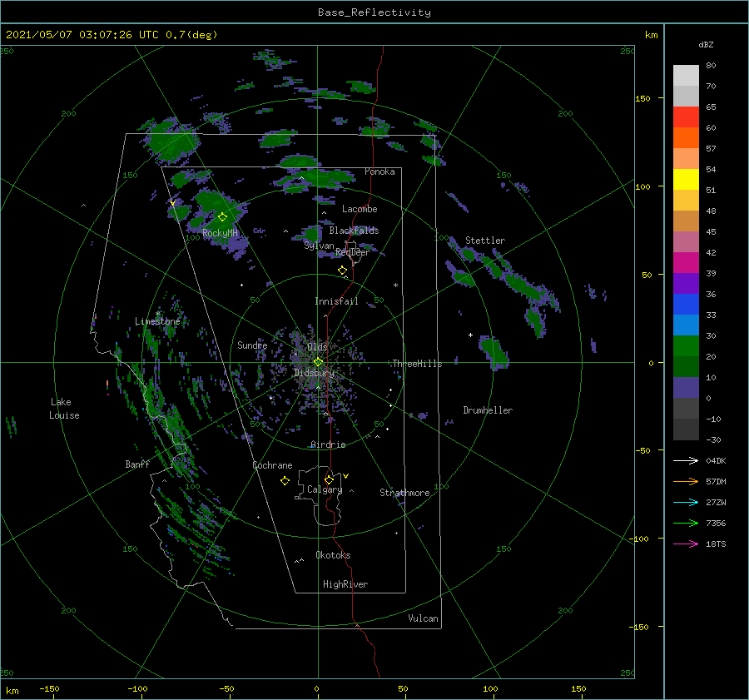This screenshot has width=749, height=700.
Task: Click the magenta 18TS arrow in legend
Action: [x=686, y=544]
